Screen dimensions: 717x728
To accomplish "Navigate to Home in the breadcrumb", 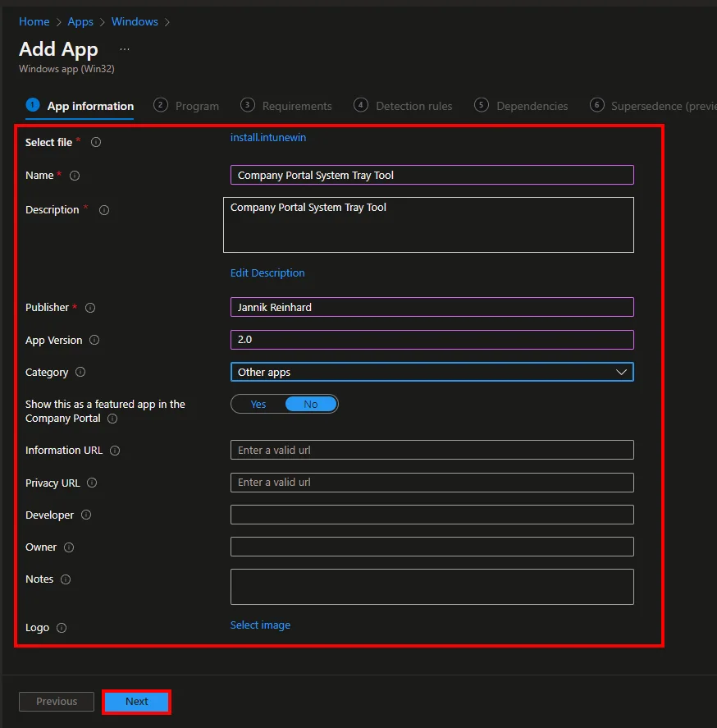I will pos(34,22).
